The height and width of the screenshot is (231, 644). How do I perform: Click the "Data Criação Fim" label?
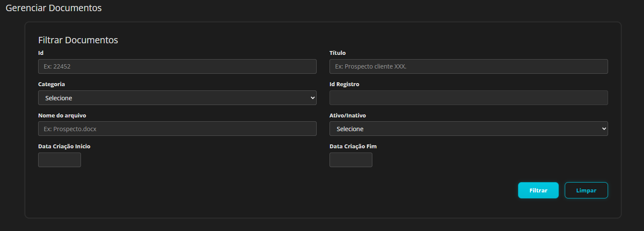tap(353, 147)
